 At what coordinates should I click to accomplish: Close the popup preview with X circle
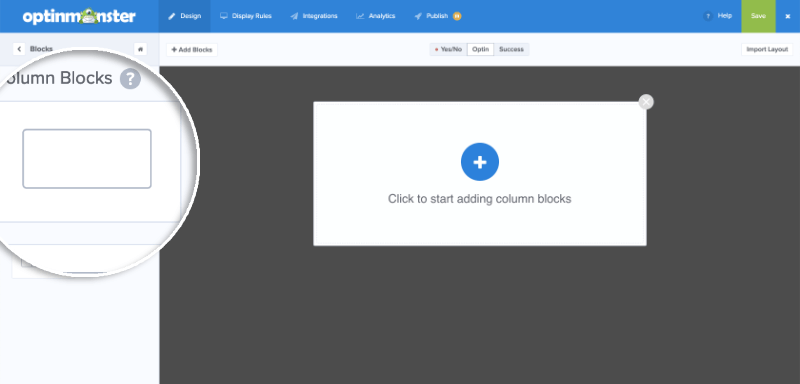pos(646,102)
